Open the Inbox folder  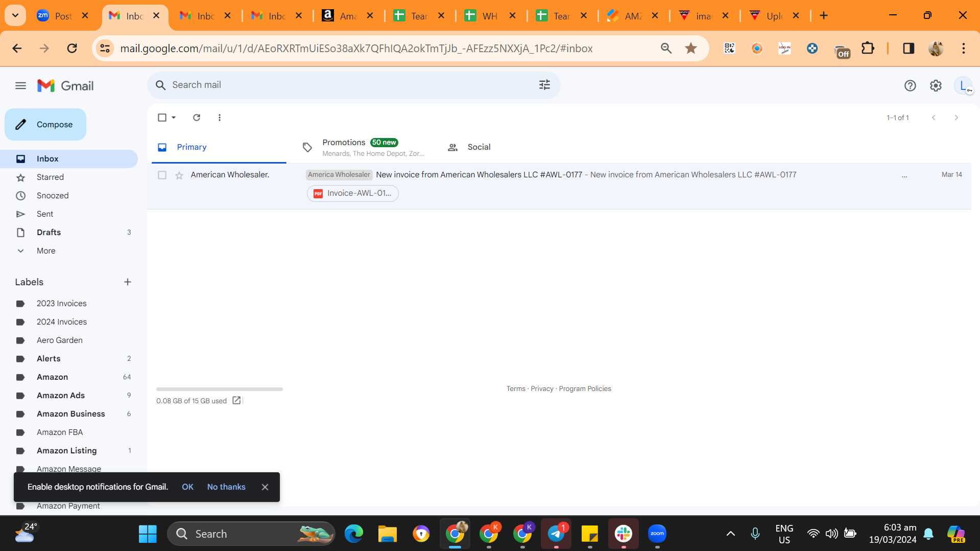pos(69,159)
